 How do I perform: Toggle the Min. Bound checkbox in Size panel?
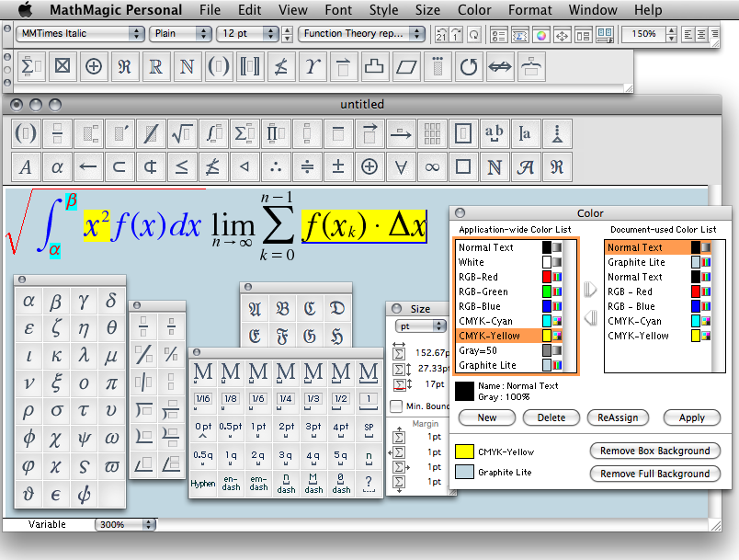(396, 406)
